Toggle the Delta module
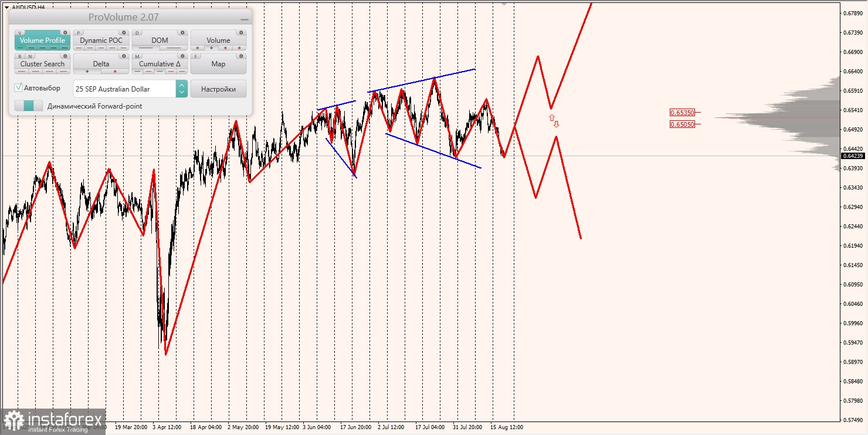868x435 pixels. 101,64
